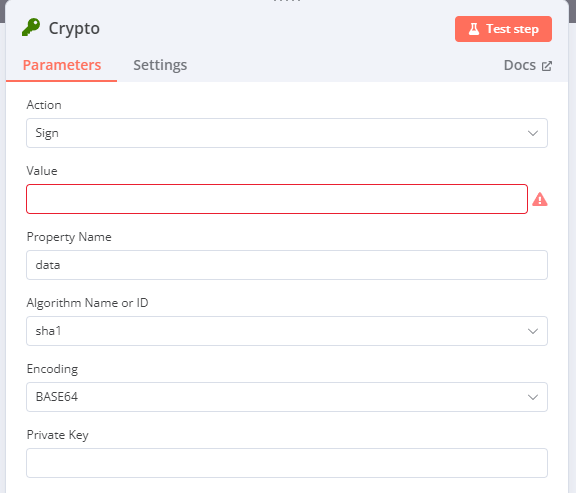Open the Encoding dropdown showing BASE64

(287, 397)
